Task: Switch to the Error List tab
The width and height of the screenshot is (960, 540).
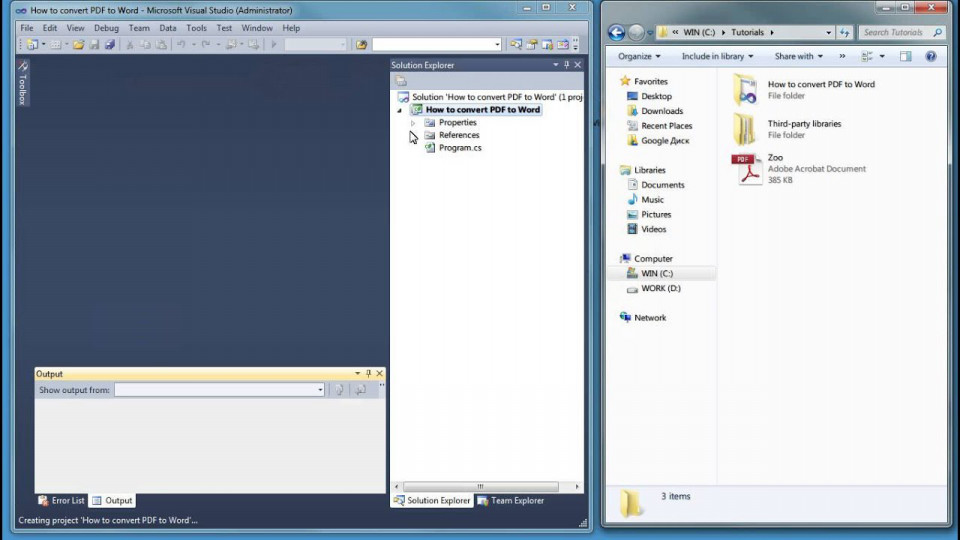Action: [61, 501]
